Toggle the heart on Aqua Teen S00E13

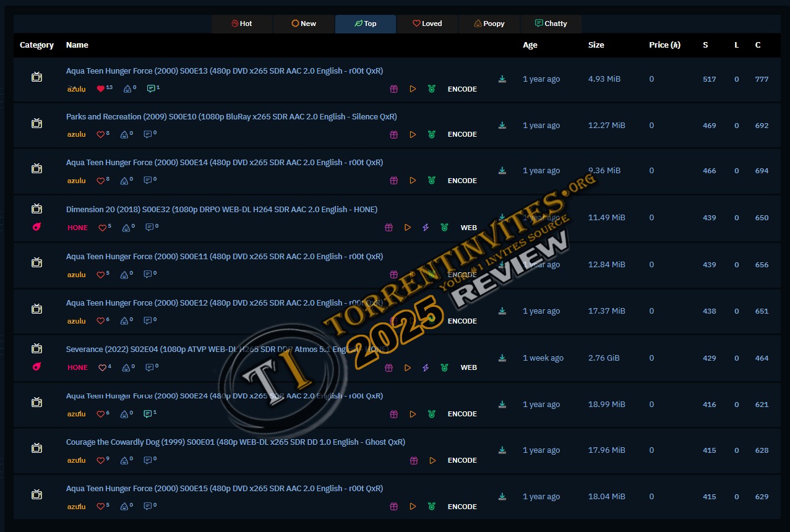[101, 88]
